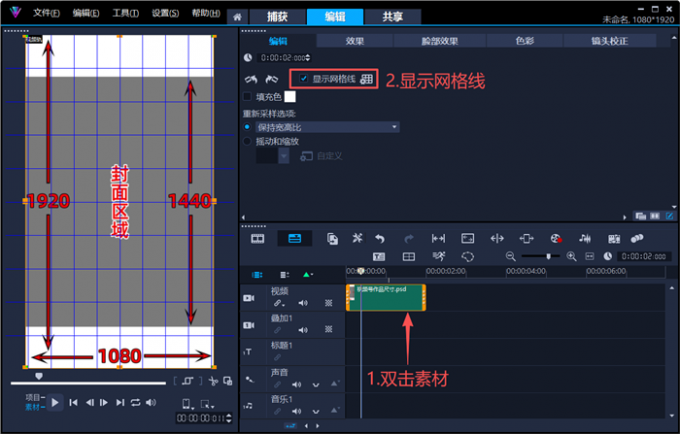The image size is (680, 434).
Task: Open customize toolbar tools icon
Action: click(357, 238)
